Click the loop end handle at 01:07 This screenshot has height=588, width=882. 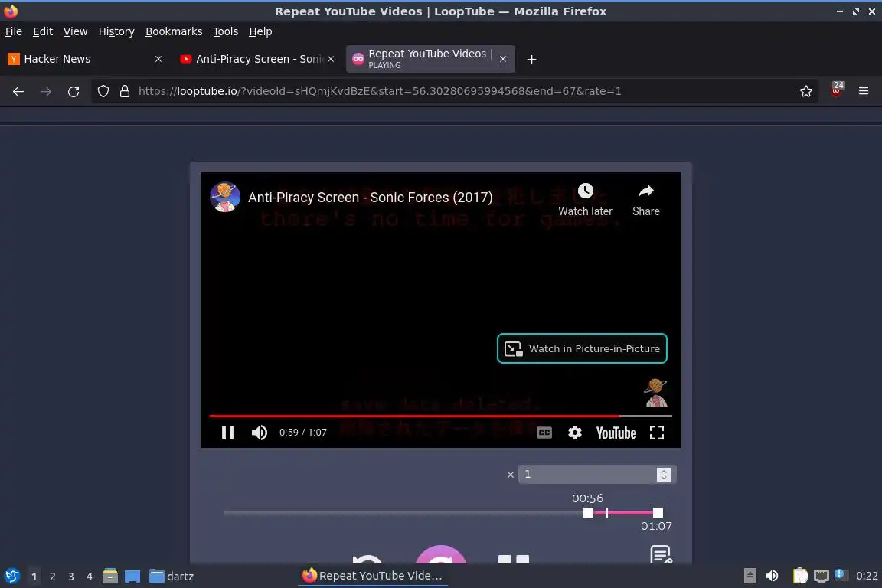tap(658, 513)
